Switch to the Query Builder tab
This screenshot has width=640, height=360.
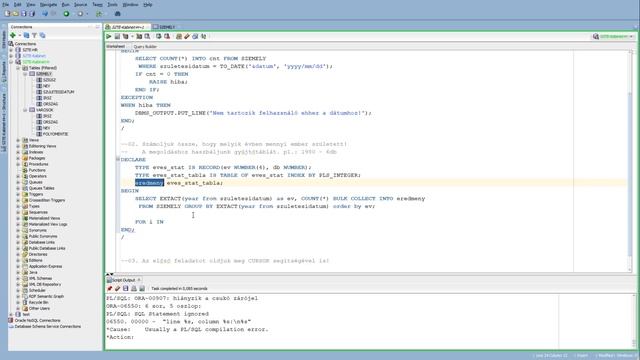click(145, 47)
